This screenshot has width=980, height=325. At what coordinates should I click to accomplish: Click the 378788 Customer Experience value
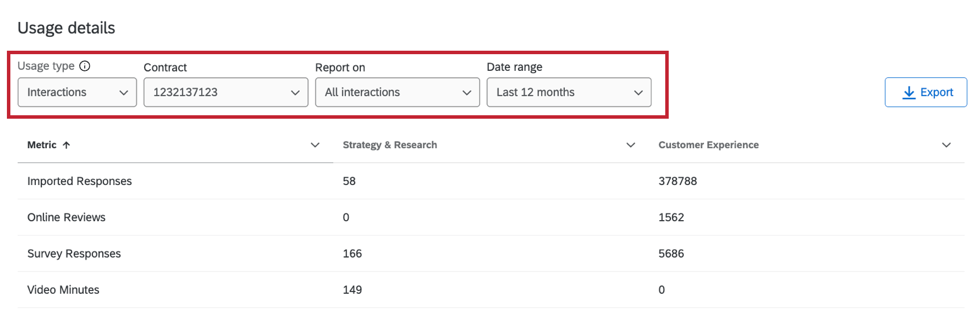click(x=677, y=181)
